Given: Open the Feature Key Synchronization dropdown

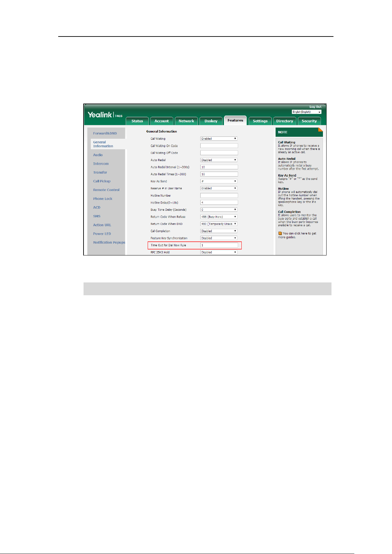Looking at the screenshot, I should 219,238.
